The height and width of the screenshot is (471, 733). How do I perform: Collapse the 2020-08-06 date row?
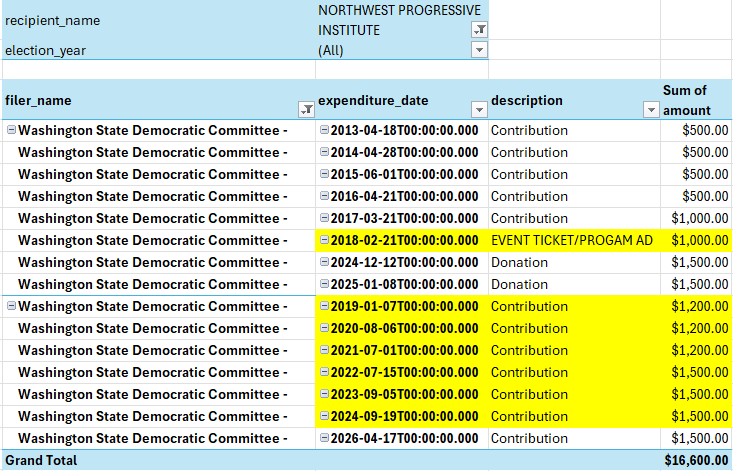(x=324, y=328)
